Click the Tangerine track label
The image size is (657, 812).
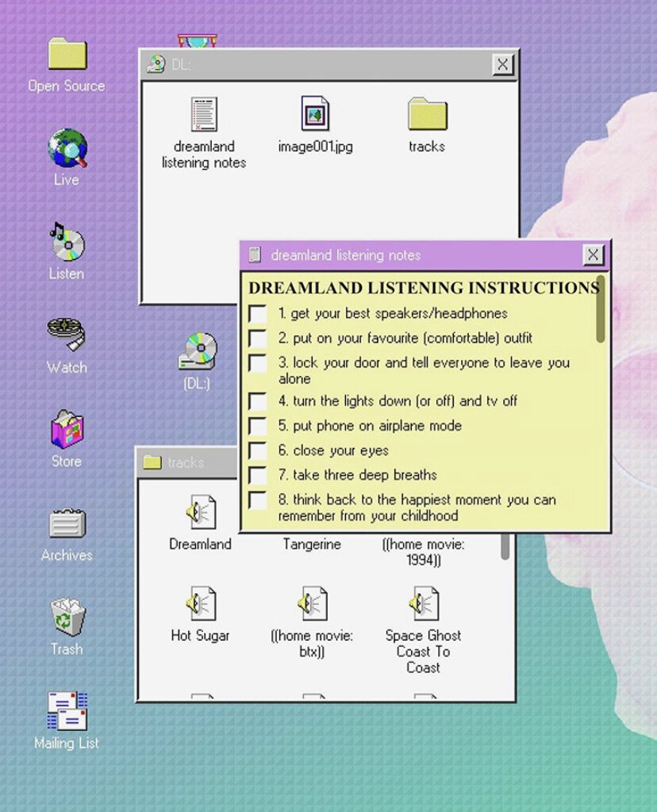tap(312, 544)
